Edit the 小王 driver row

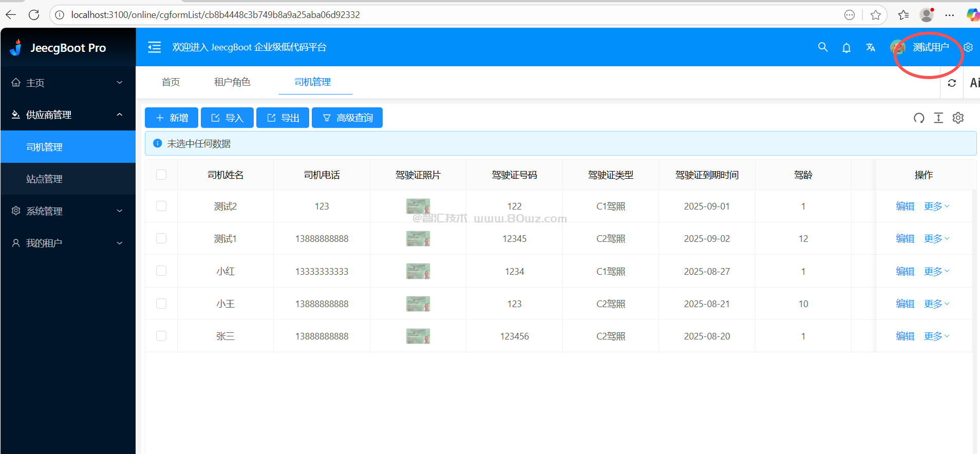pyautogui.click(x=905, y=304)
